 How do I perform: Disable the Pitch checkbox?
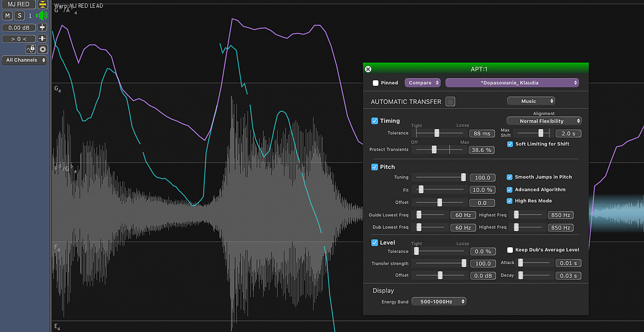(375, 167)
